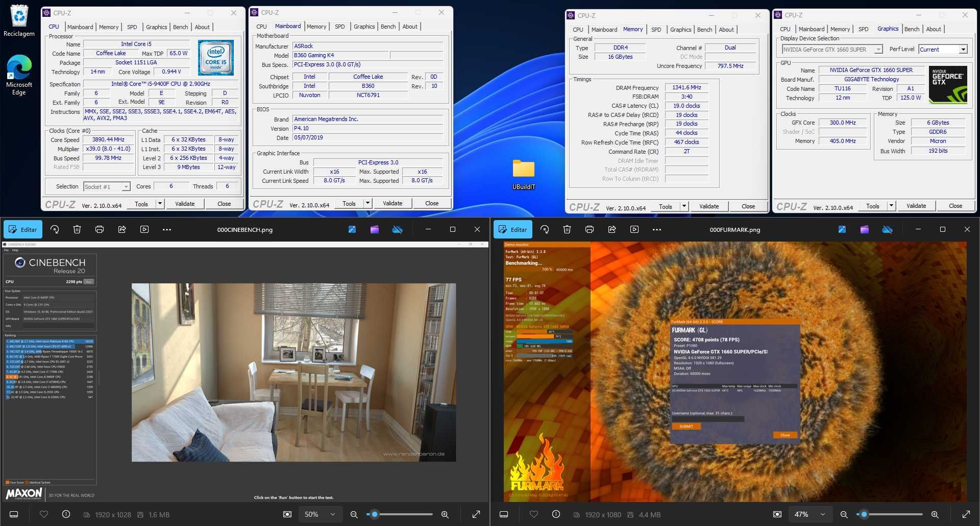Image resolution: width=980 pixels, height=526 pixels.
Task: Click Editar button in 000FURMARK.png window
Action: pyautogui.click(x=513, y=230)
